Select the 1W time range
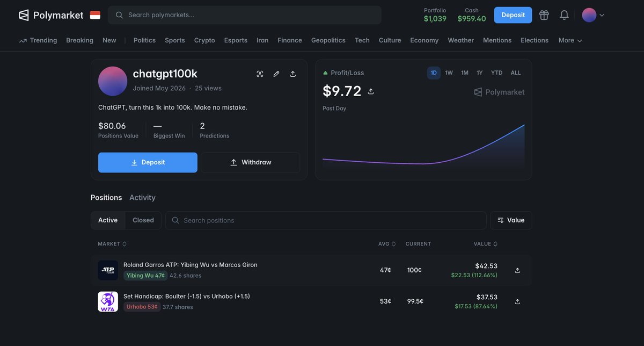This screenshot has width=644, height=346. pyautogui.click(x=449, y=73)
